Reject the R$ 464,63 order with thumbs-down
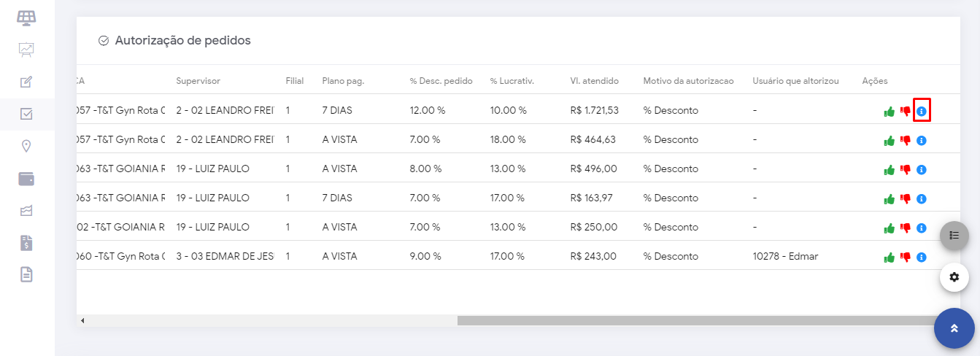 coord(906,140)
